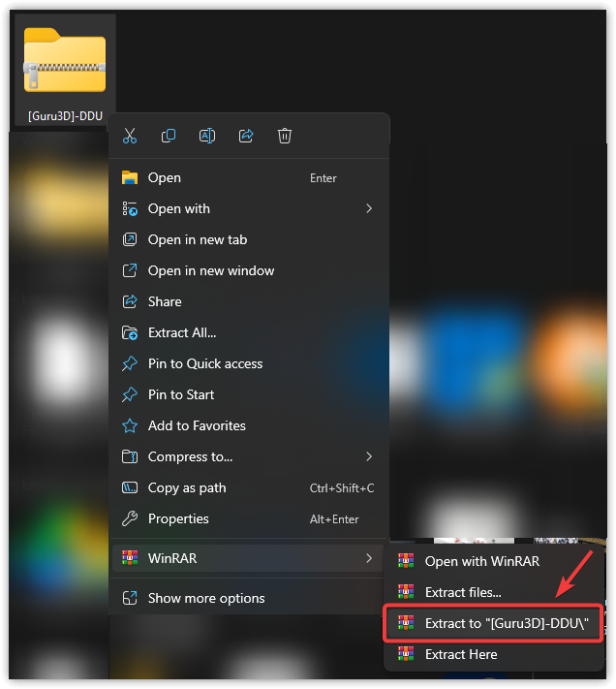Screen dimensions: 616x689
Task: Select the [Guru3D]-DDU zip folder icon
Action: click(x=65, y=60)
